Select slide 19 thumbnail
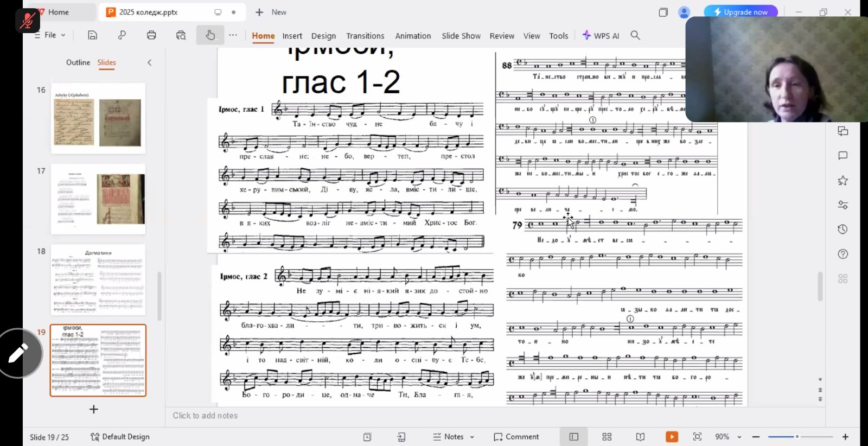Viewport: 868px width, 446px height. 98,360
